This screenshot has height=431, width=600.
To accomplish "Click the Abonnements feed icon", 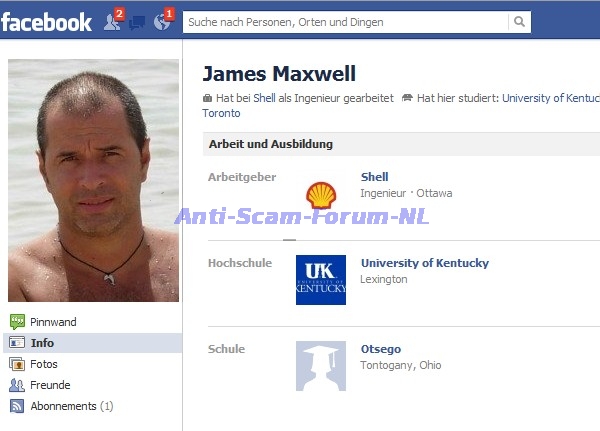I will [17, 406].
